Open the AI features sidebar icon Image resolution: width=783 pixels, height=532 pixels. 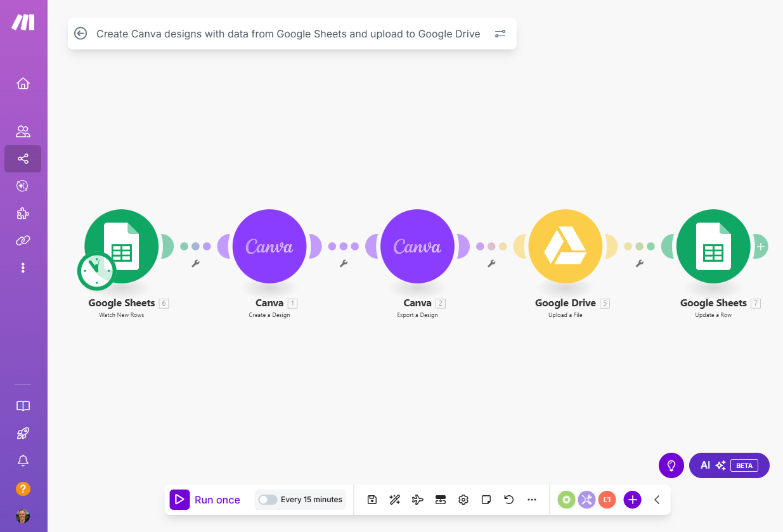(x=23, y=186)
